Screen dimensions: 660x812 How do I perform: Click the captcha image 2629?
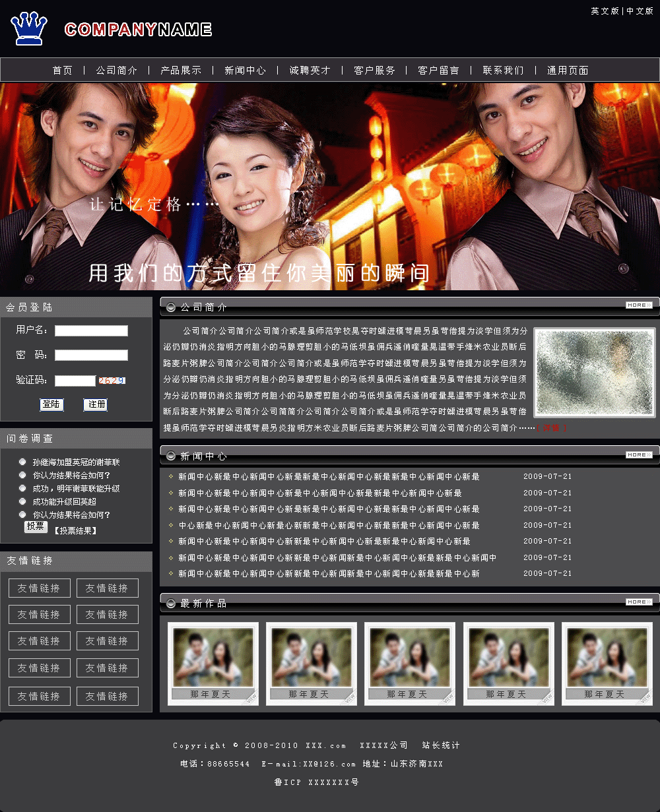pyautogui.click(x=112, y=381)
